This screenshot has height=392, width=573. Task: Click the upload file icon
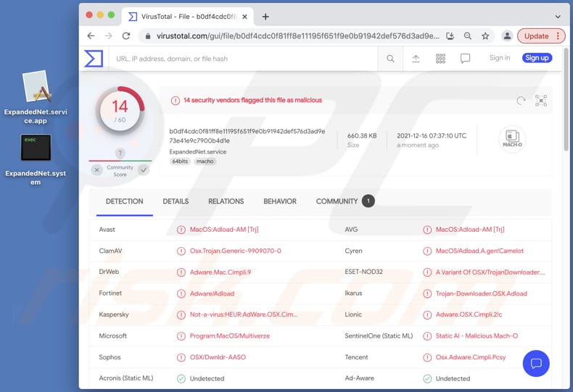coord(416,59)
